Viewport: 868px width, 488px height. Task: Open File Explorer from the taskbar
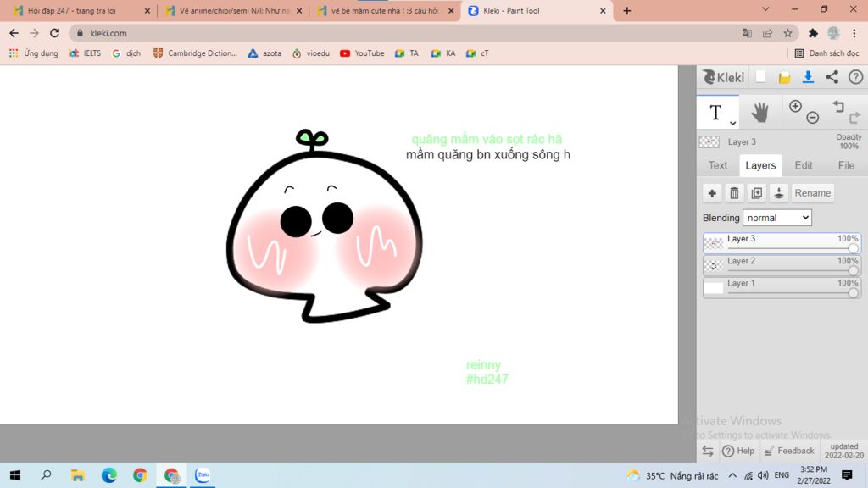(x=77, y=475)
